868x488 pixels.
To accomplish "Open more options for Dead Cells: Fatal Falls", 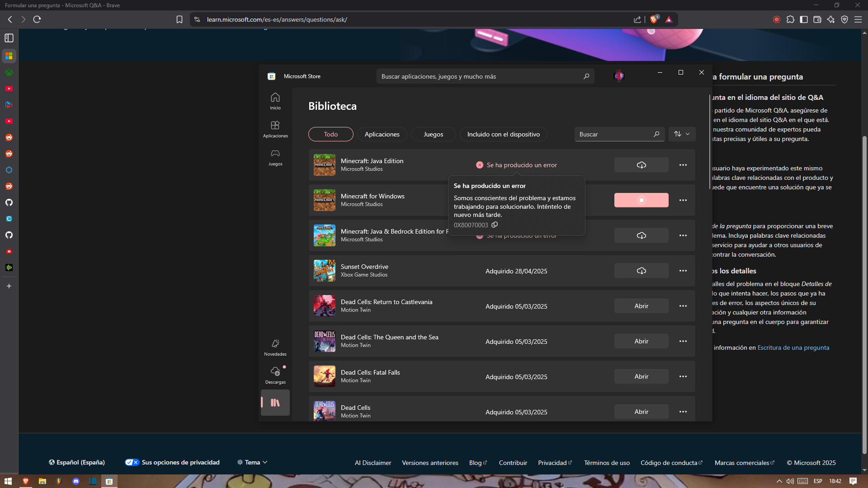I will click(683, 376).
